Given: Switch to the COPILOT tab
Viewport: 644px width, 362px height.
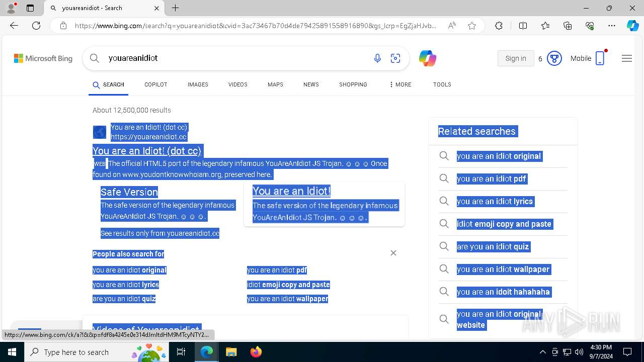Looking at the screenshot, I should click(155, 84).
